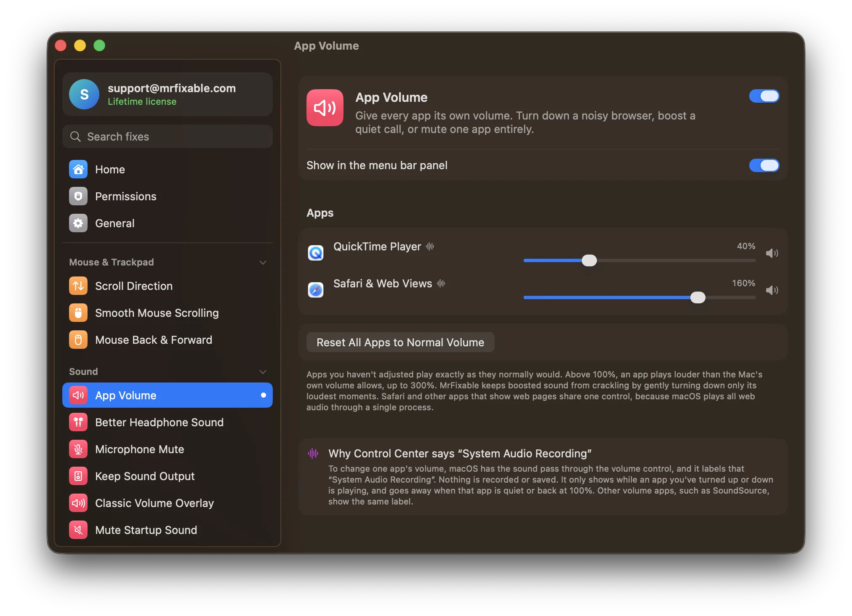Click the 160% volume value
This screenshot has width=852, height=616.
coord(743,283)
